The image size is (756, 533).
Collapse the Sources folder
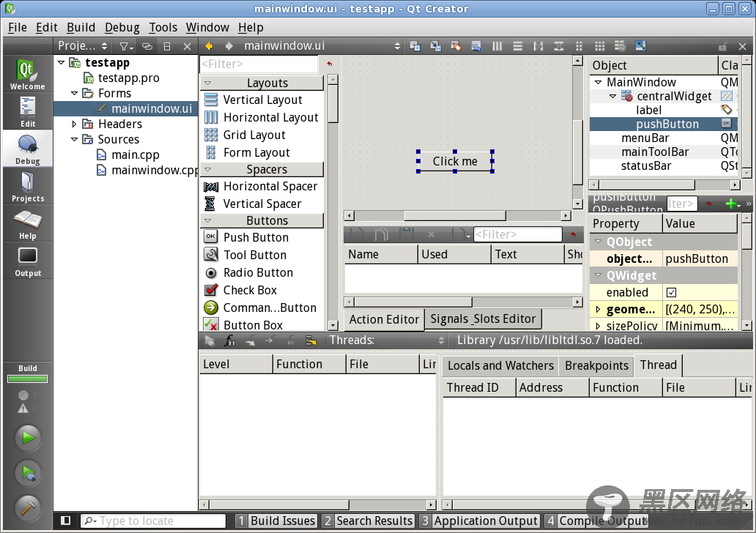click(74, 139)
